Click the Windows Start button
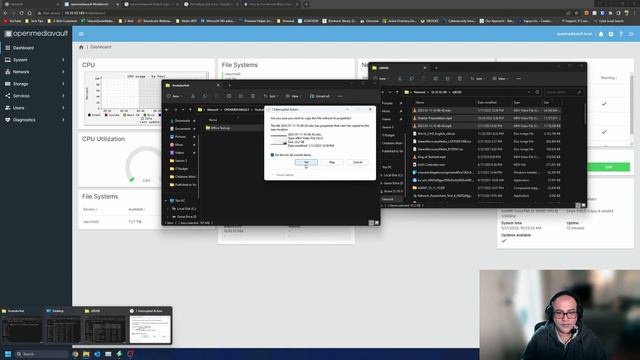Image resolution: width=640 pixels, height=360 pixels. pyautogui.click(x=8, y=354)
